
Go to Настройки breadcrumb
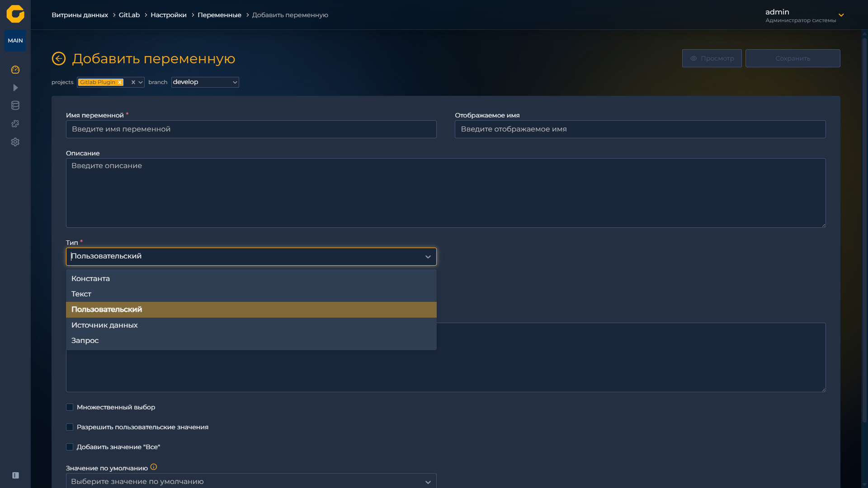coord(169,15)
